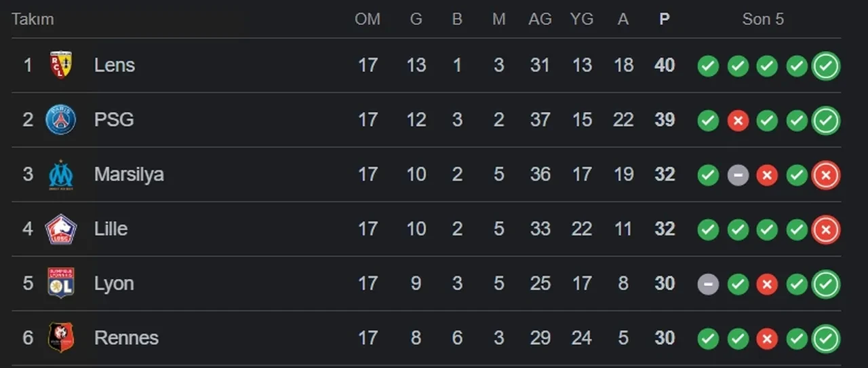Click PSG's red loss icon
This screenshot has height=368, width=868.
click(738, 121)
